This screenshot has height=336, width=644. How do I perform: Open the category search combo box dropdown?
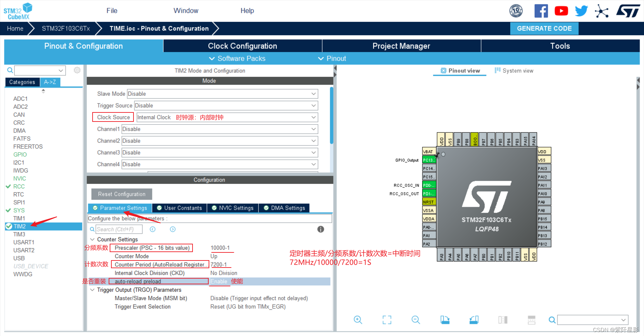61,70
